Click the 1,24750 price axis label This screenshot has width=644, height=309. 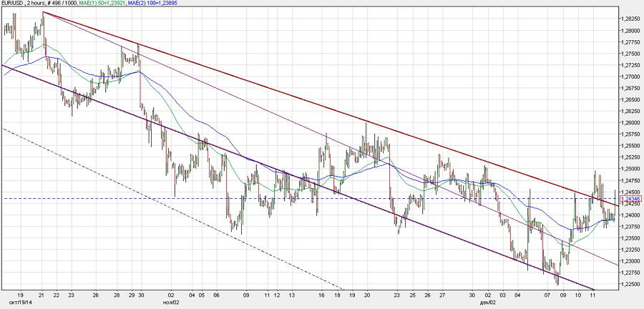click(631, 180)
